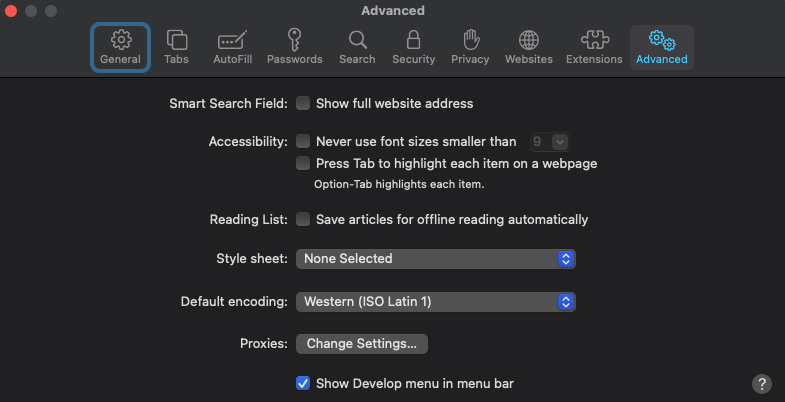
Task: Open the Default encoding popup menu
Action: (436, 302)
